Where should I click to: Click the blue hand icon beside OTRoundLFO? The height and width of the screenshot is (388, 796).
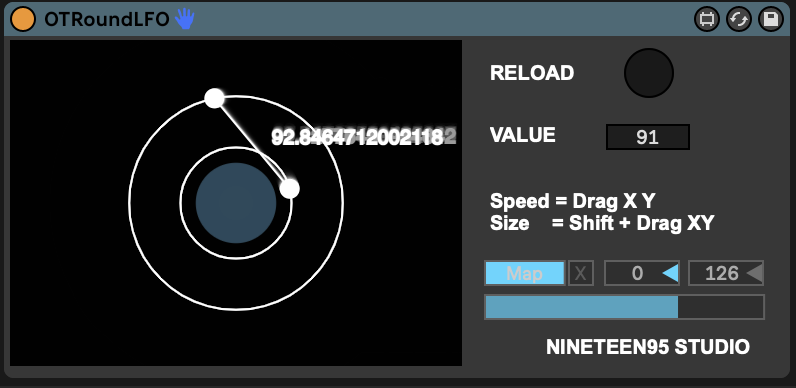pos(185,19)
